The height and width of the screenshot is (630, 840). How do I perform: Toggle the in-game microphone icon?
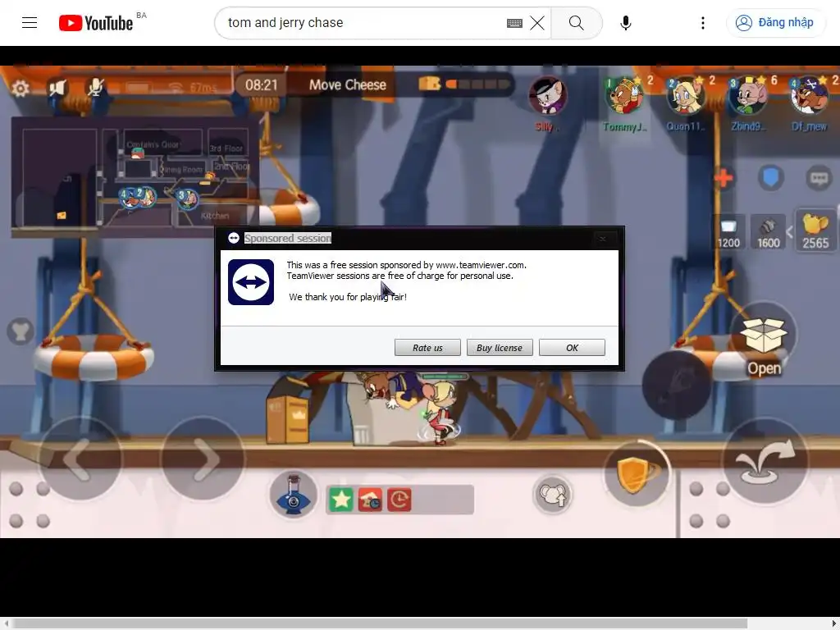pos(96,87)
